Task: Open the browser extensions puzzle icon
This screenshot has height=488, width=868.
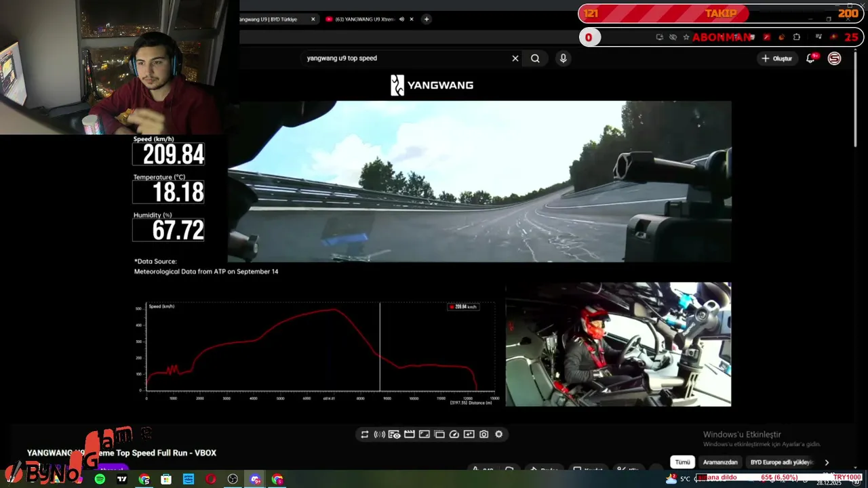Action: [x=797, y=37]
